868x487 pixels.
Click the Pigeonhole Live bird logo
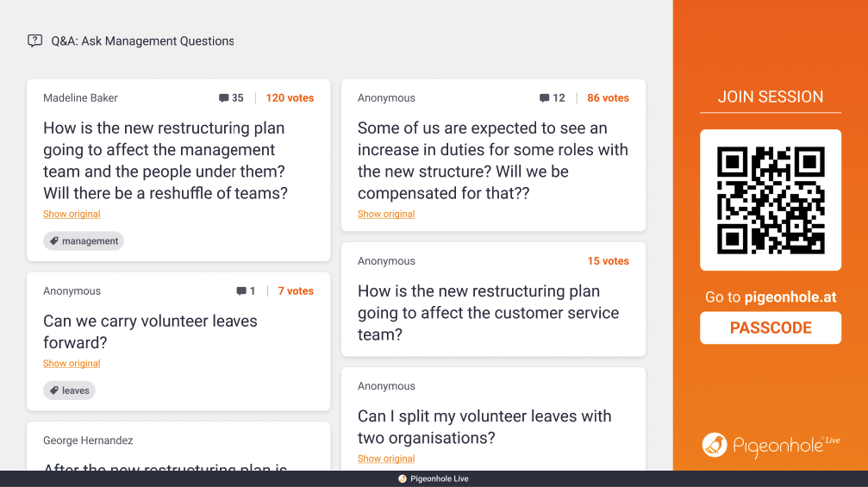715,445
